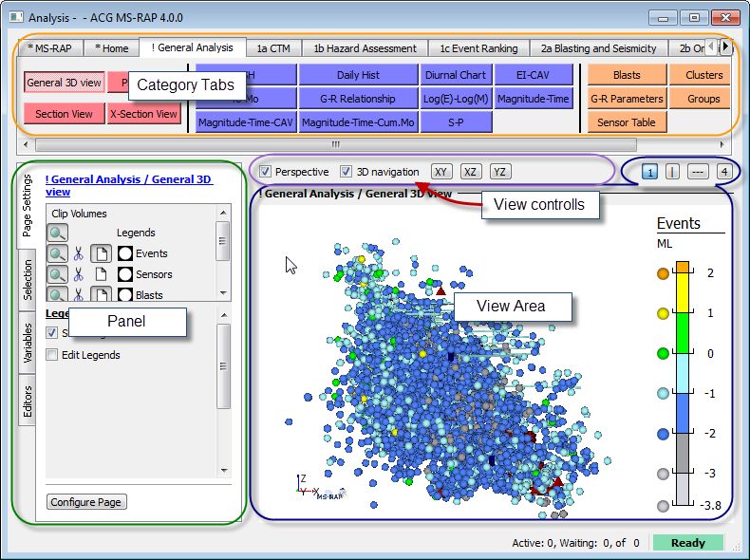The width and height of the screenshot is (750, 560).
Task: Click the page legend icon for Events
Action: click(101, 253)
